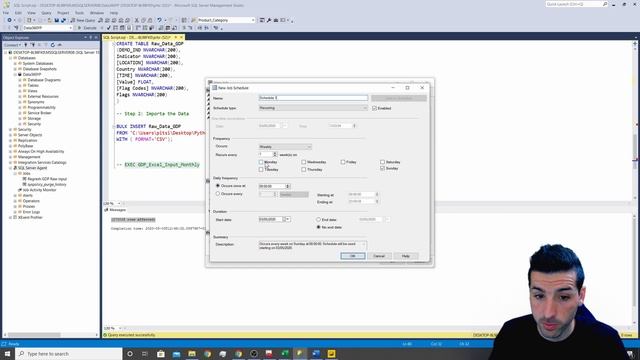The width and height of the screenshot is (640, 360).
Task: Open the Product_Category combo box
Action: (x=226, y=20)
